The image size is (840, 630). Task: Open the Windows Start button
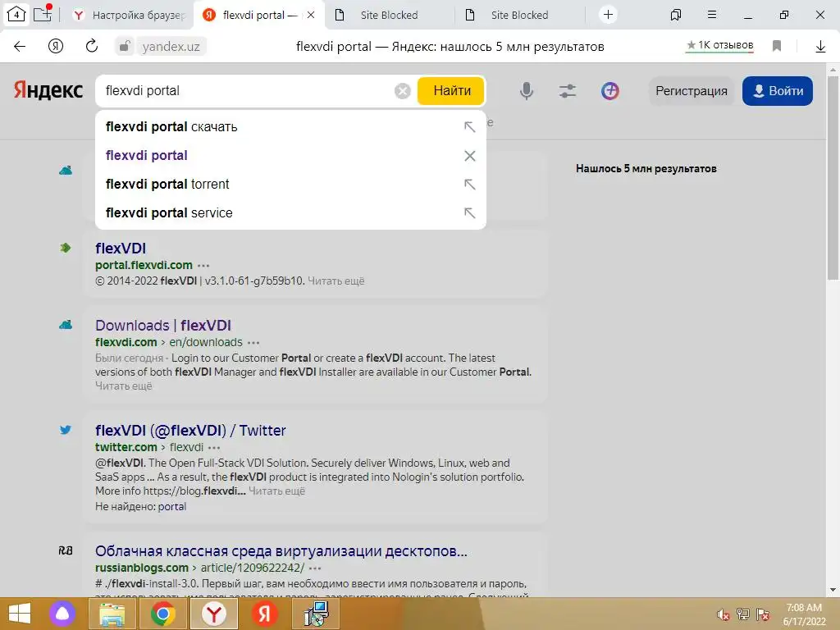click(x=19, y=614)
